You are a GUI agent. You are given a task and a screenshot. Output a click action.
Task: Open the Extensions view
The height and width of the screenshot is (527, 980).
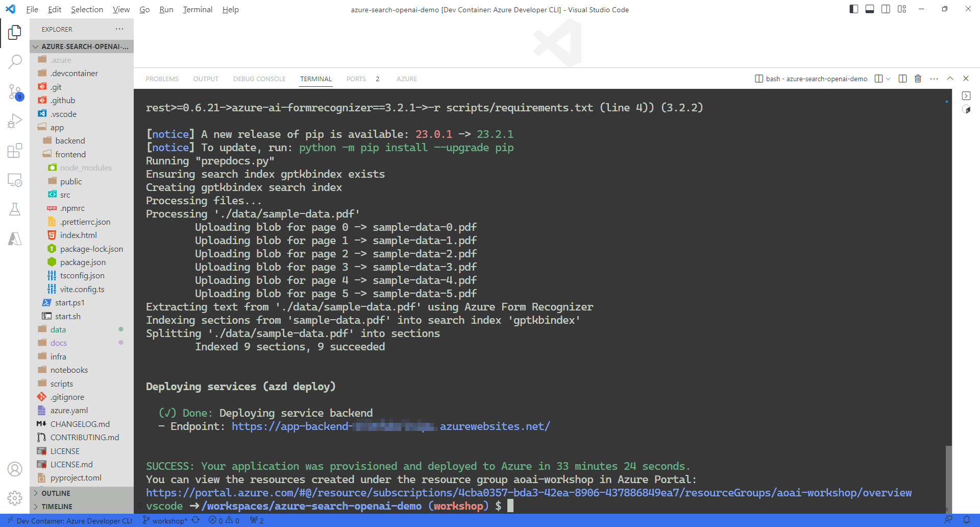(x=15, y=151)
